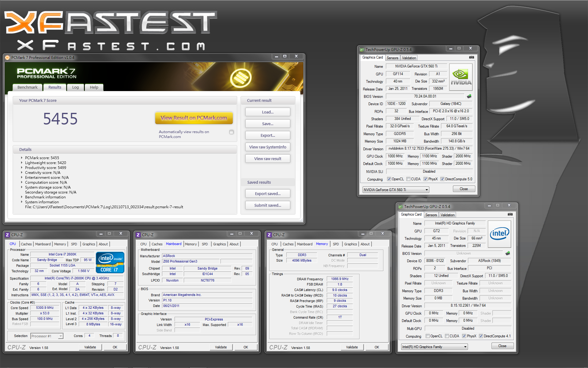Switch to the Benchmark tab in PCMark 7
588x368 pixels.
coord(28,87)
